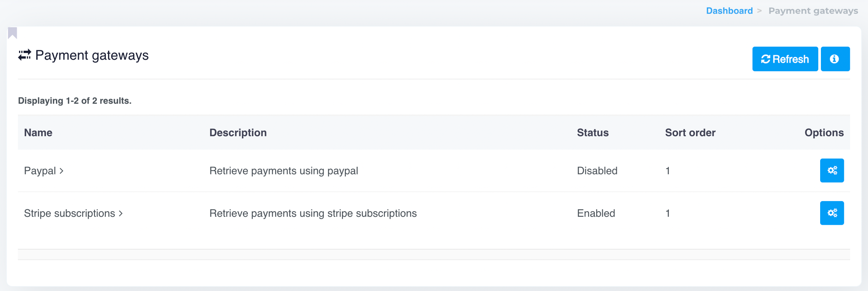Open Stripe subscriptions settings gear icon
868x291 pixels.
[831, 213]
